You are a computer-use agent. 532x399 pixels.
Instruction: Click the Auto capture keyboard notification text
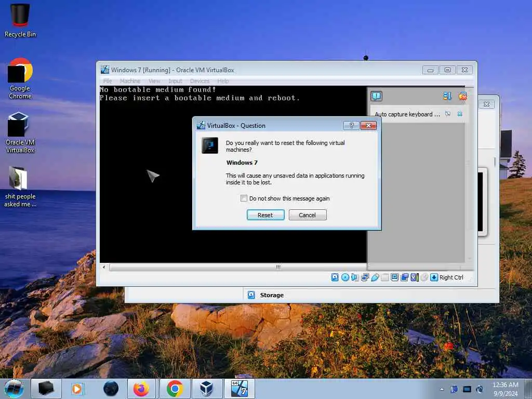407,114
